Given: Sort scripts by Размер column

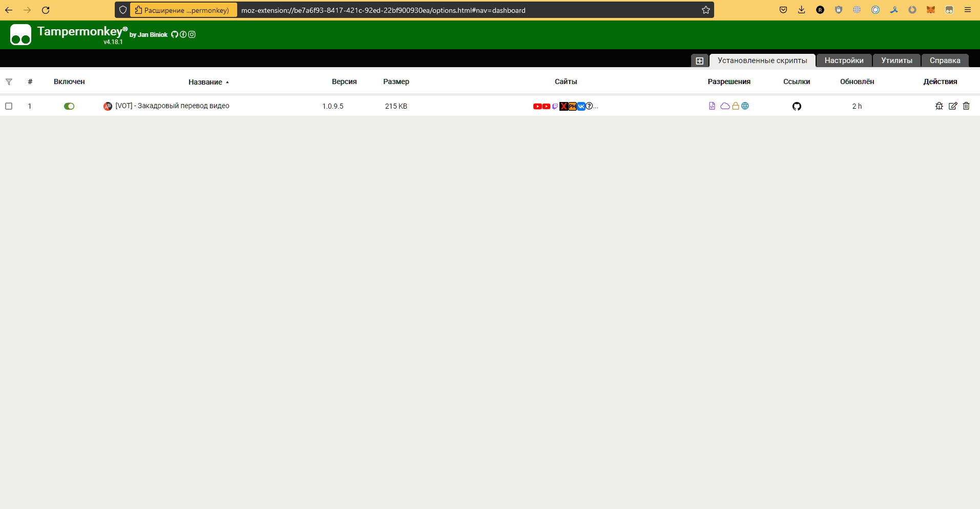Looking at the screenshot, I should (396, 82).
